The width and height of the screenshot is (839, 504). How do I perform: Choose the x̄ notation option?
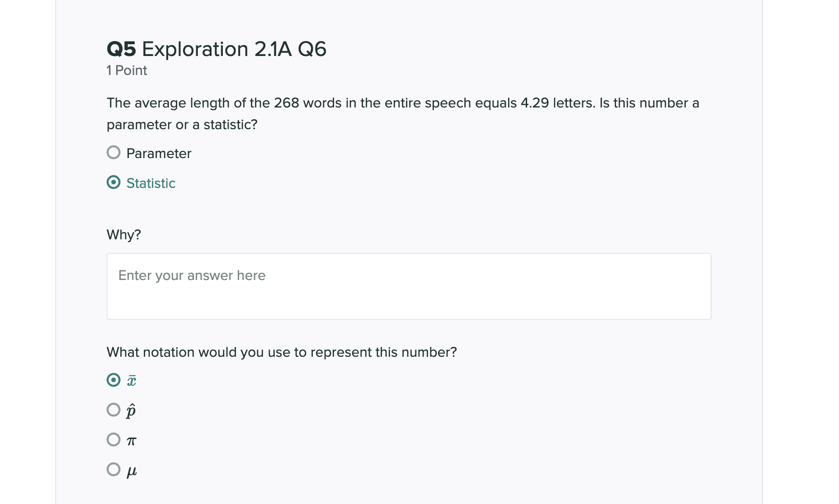tap(113, 381)
